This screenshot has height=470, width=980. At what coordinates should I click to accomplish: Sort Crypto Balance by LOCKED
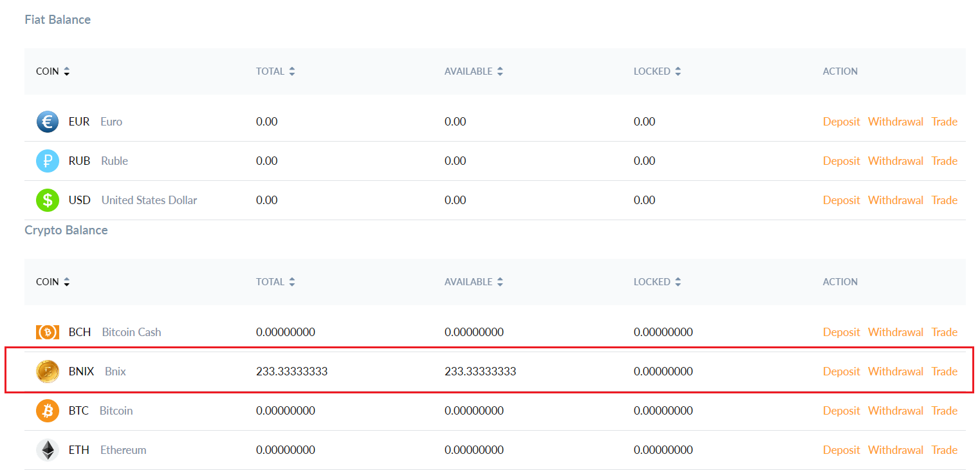pos(657,282)
